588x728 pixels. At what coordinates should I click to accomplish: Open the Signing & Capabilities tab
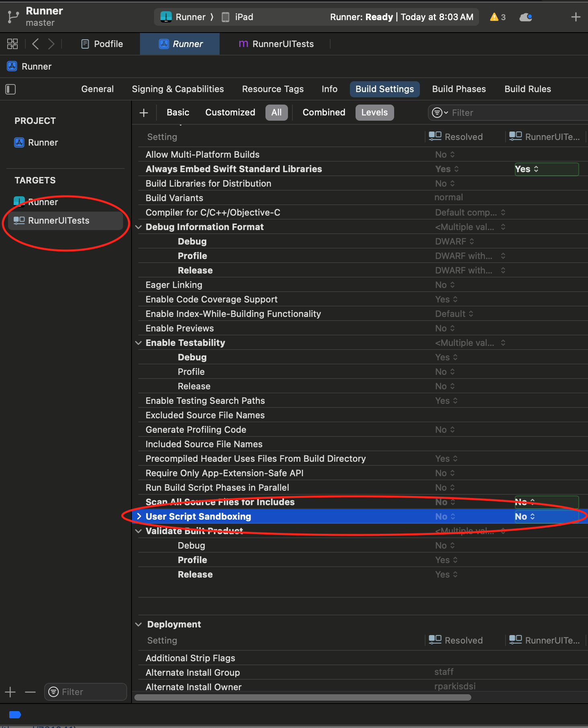pos(178,89)
